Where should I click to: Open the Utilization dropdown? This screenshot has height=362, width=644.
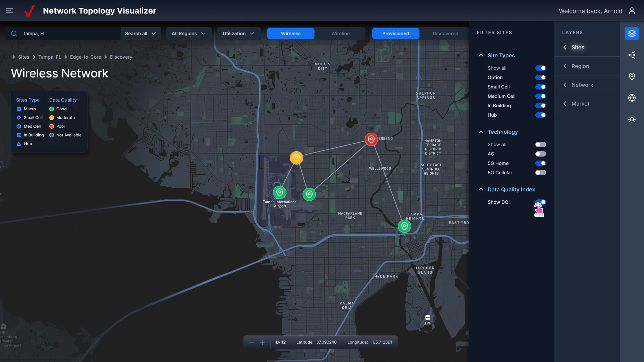pos(238,34)
